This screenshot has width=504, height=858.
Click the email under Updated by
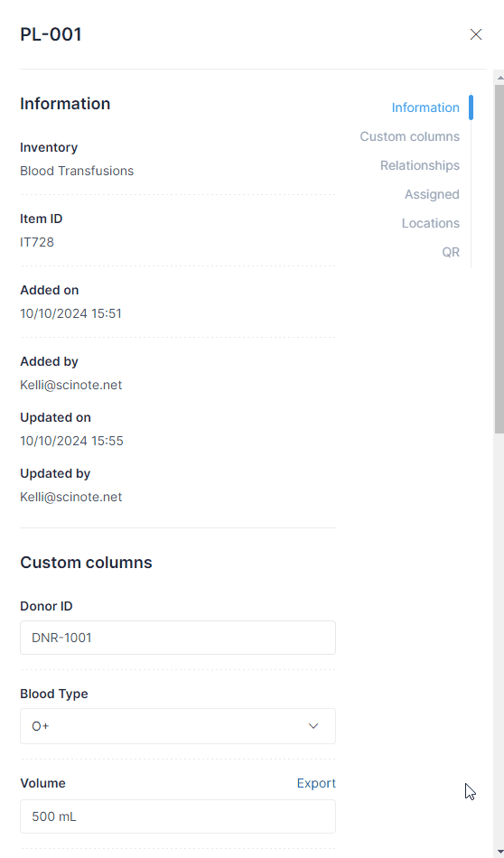71,498
